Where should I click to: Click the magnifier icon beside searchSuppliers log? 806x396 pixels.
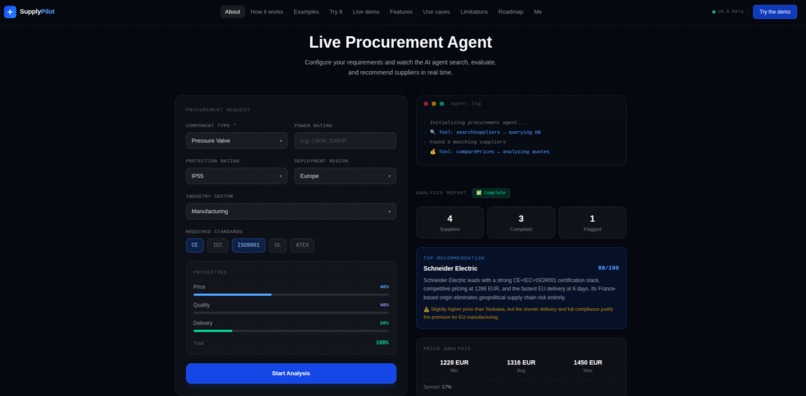coord(432,132)
